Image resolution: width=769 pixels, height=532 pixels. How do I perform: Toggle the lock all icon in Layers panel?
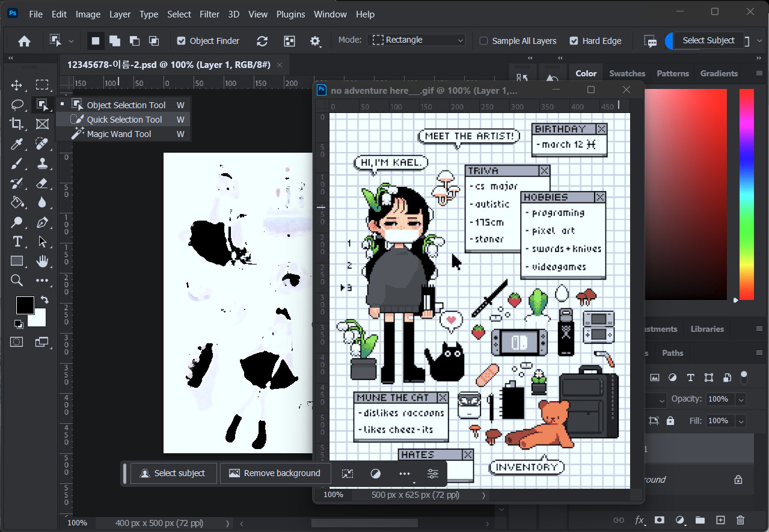coord(670,421)
